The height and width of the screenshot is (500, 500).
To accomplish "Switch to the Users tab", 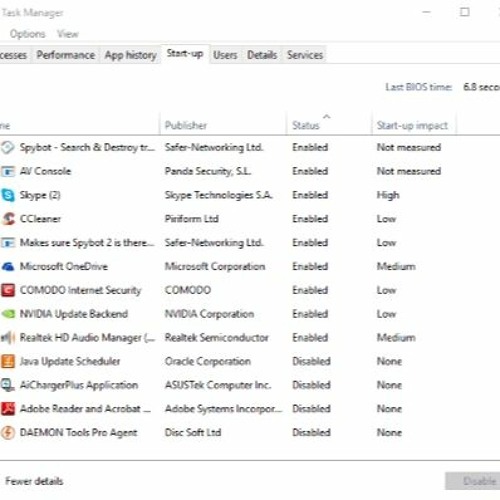I will tap(225, 55).
